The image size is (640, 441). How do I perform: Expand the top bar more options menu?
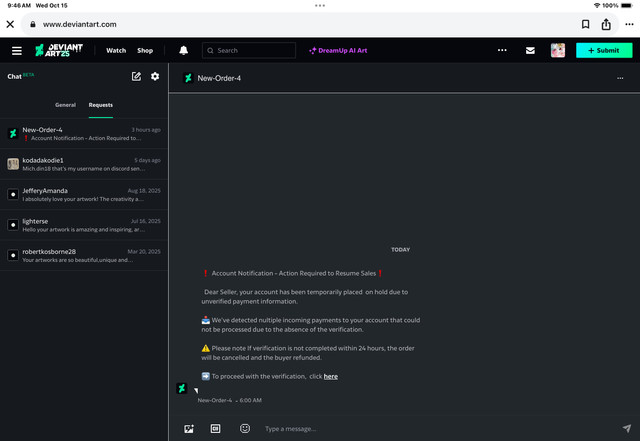coord(502,50)
